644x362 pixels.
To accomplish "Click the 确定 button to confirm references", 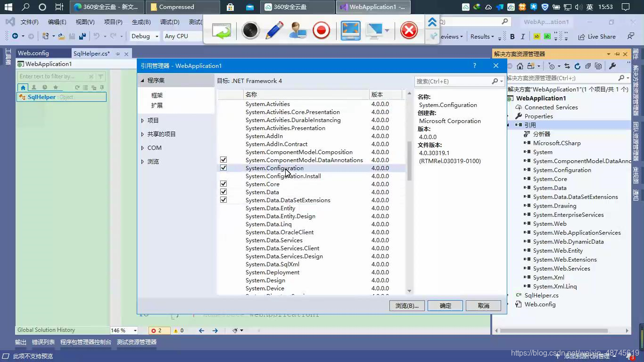I will tap(445, 305).
